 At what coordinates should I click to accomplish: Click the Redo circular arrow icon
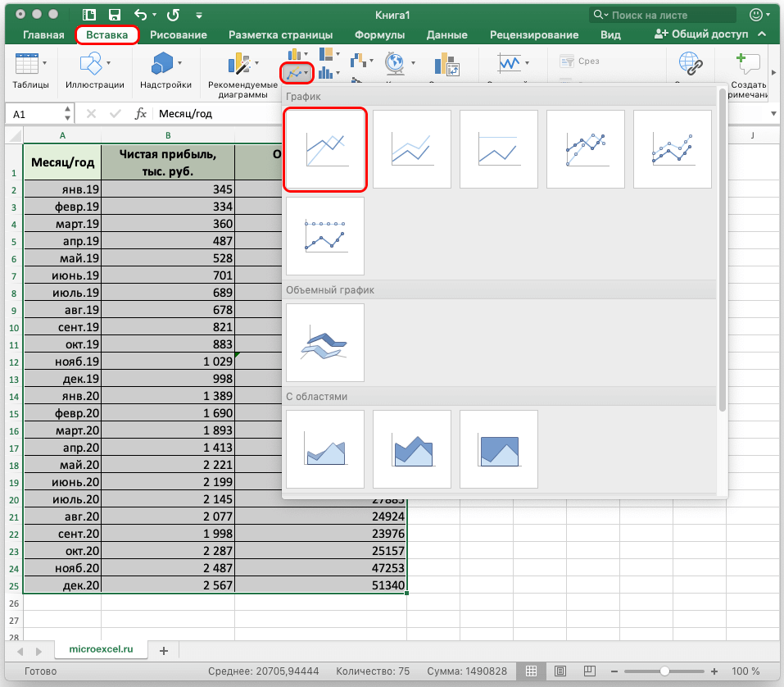(173, 15)
